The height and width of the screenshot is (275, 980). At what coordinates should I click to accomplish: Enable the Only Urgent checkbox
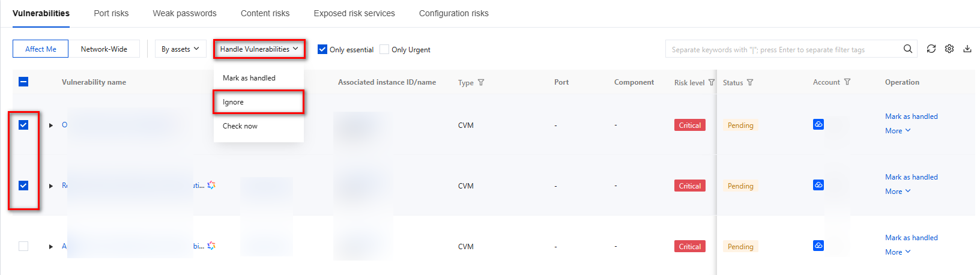pyautogui.click(x=384, y=50)
